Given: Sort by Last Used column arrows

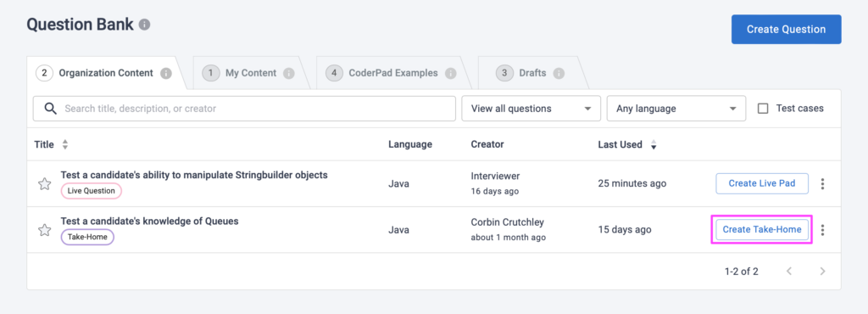Looking at the screenshot, I should point(654,145).
